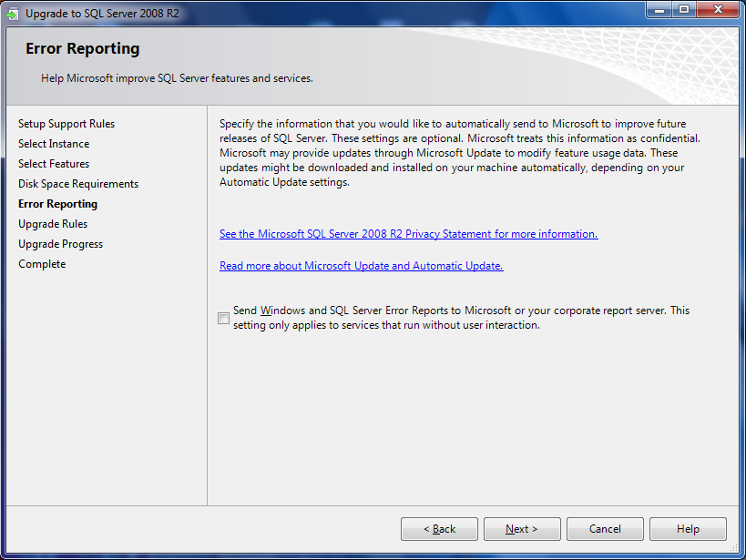Open Help for Error Reporting page
746x560 pixels.
[688, 529]
